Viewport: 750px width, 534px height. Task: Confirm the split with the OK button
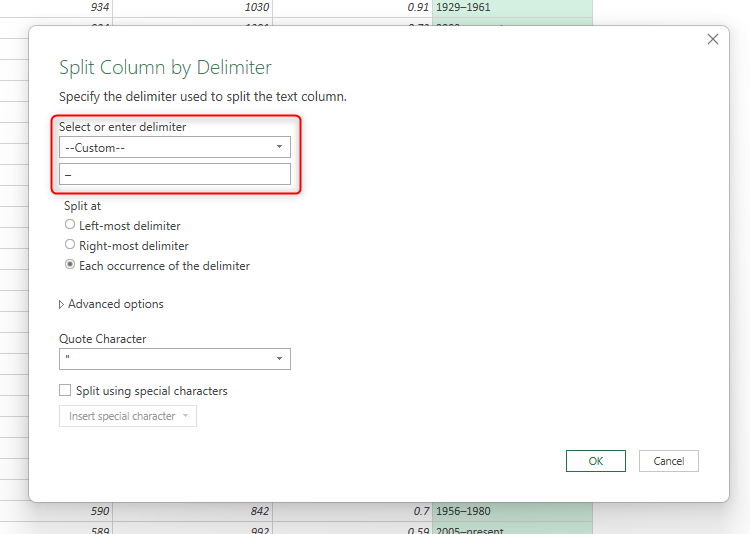point(595,461)
